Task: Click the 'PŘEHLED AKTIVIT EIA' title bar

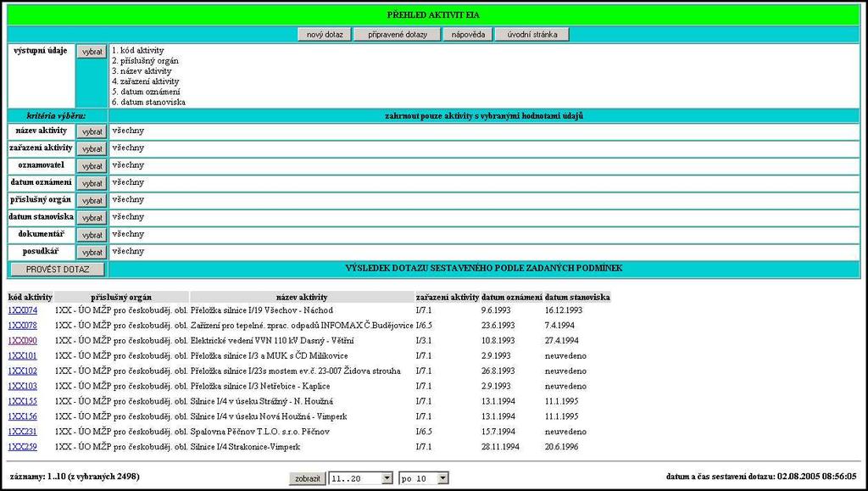Action: (x=433, y=15)
